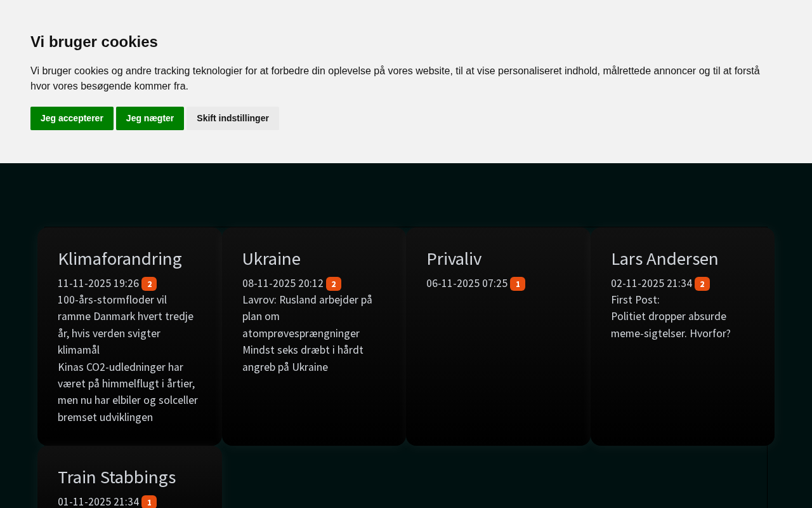This screenshot has width=812, height=508.
Task: Open the Privaliv topic heading
Action: (x=454, y=258)
